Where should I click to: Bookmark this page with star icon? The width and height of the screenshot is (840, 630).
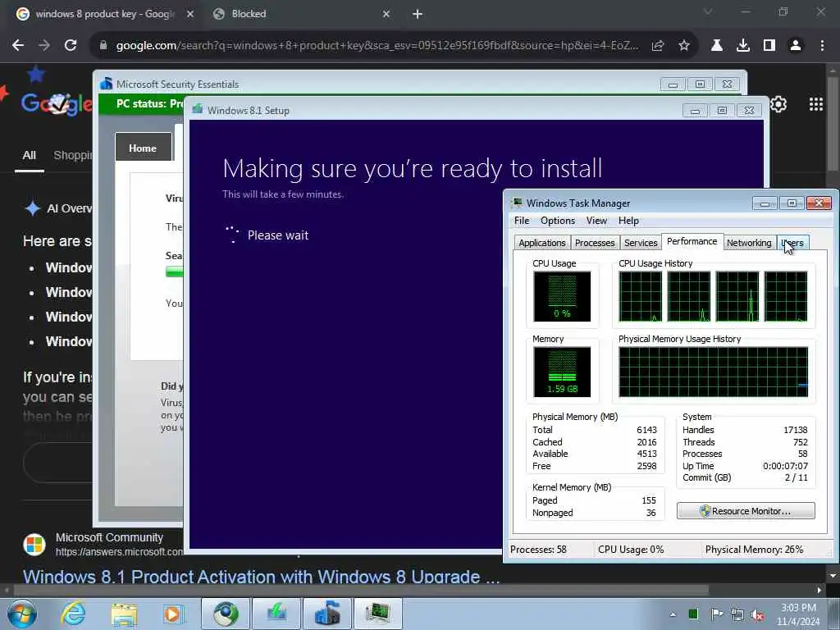(x=683, y=46)
